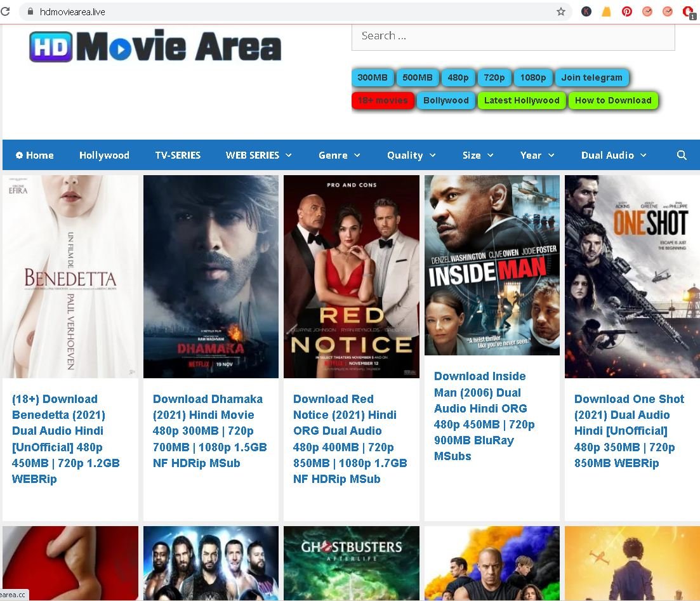Open the Dual Audio dropdown
700x601 pixels.
pos(613,155)
